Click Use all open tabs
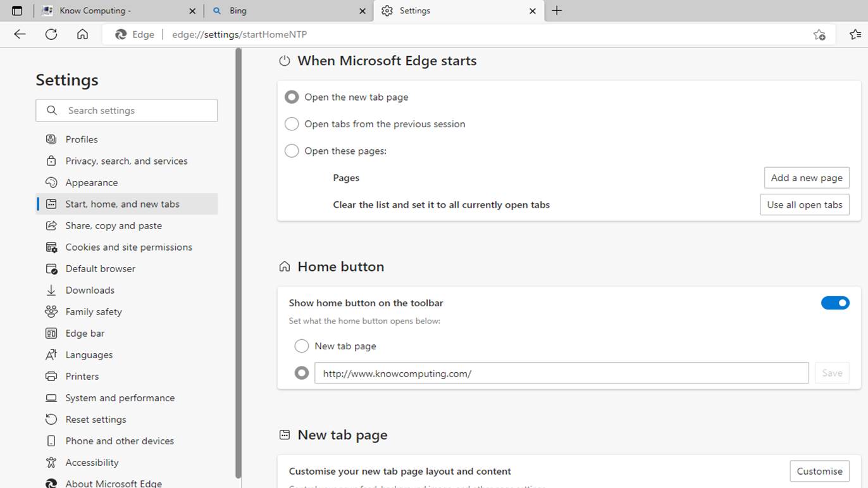868x488 pixels. (x=804, y=204)
